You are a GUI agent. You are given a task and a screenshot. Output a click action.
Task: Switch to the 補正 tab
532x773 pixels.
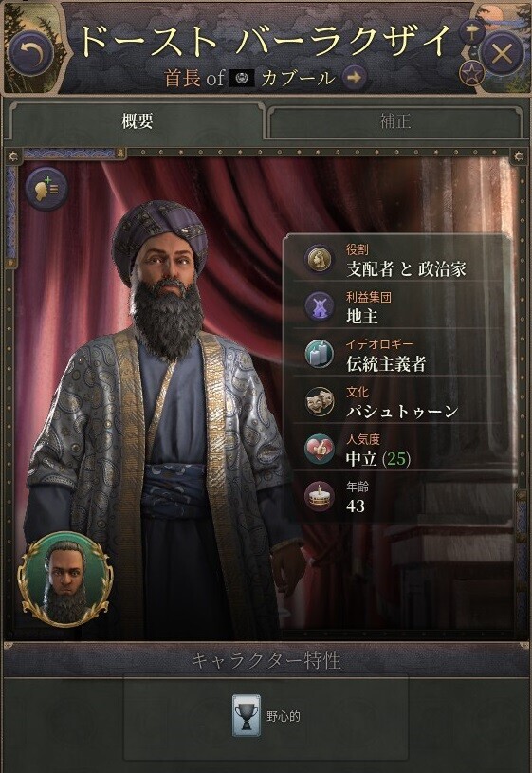[394, 120]
